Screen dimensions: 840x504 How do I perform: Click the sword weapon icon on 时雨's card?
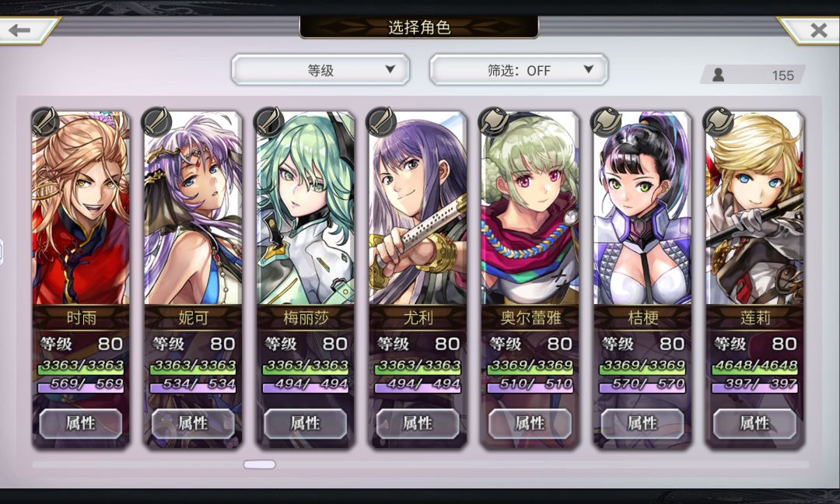click(46, 121)
